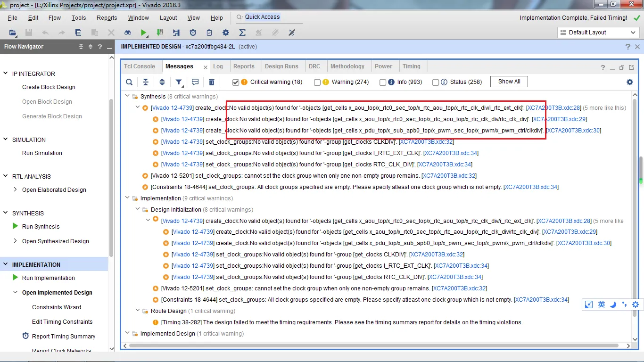The image size is (644, 362).
Task: Open XC7A200T3B.xdc:29 link under Synthesis
Action: click(x=560, y=119)
